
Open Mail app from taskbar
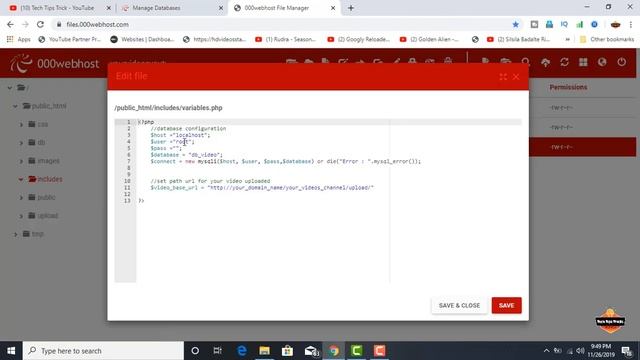(x=311, y=351)
